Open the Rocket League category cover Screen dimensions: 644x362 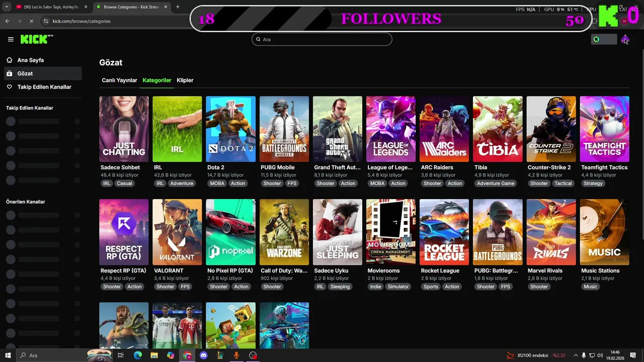tap(444, 232)
